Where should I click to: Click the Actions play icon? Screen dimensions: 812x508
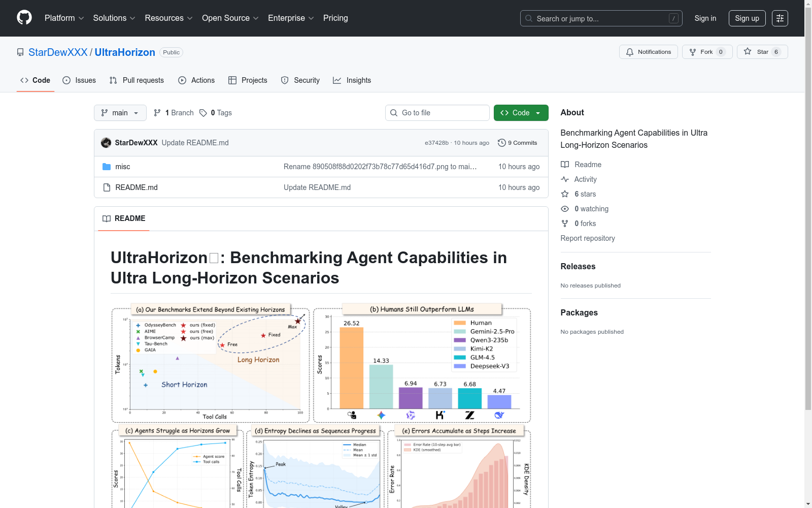tap(182, 80)
